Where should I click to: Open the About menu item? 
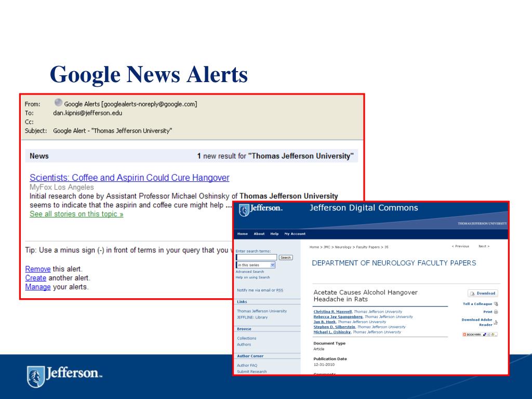coord(259,234)
